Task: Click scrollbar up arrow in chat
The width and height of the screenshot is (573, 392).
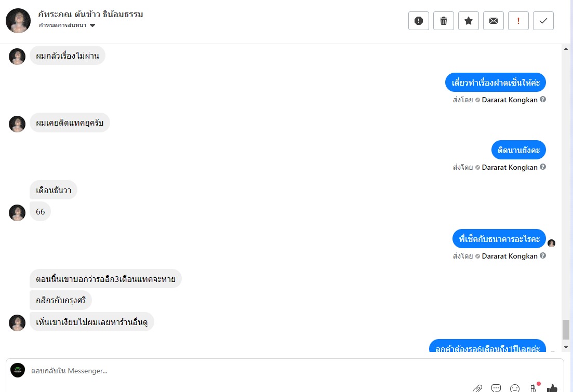Action: click(x=566, y=49)
